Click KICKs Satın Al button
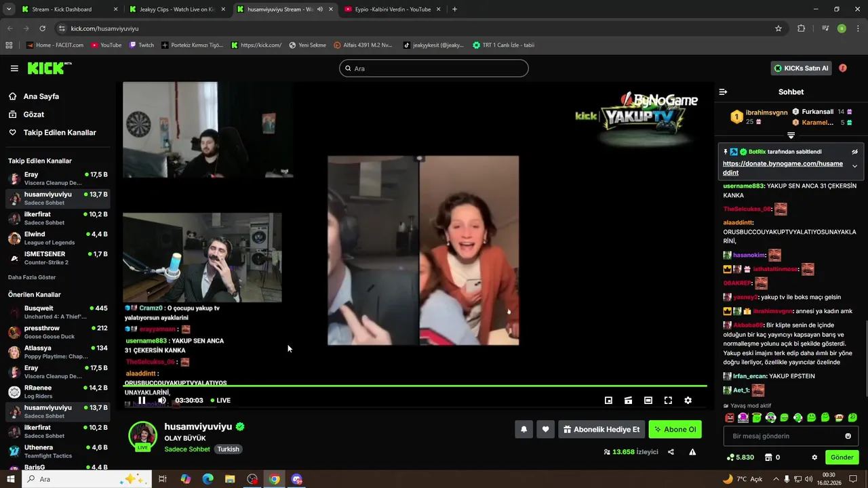The image size is (868, 488). click(801, 68)
